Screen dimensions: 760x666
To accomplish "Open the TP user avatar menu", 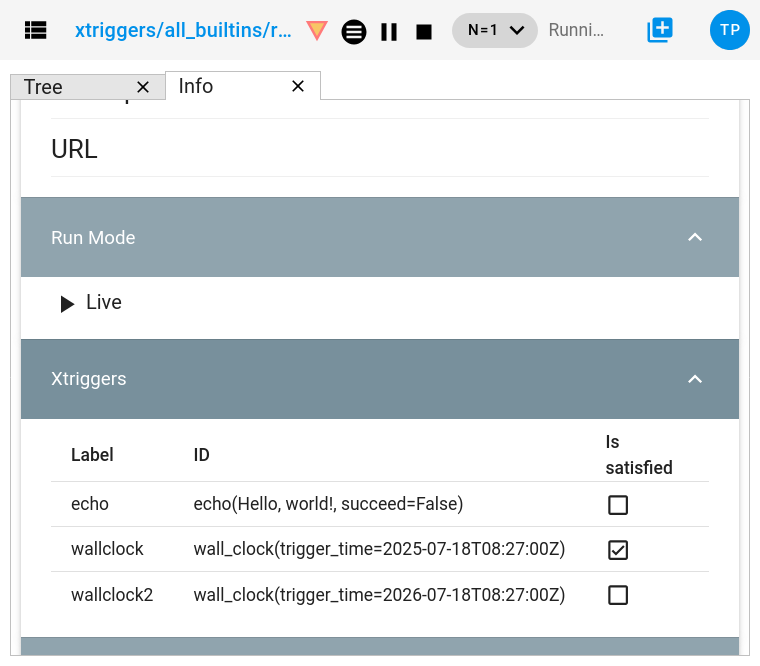I will tap(729, 30).
